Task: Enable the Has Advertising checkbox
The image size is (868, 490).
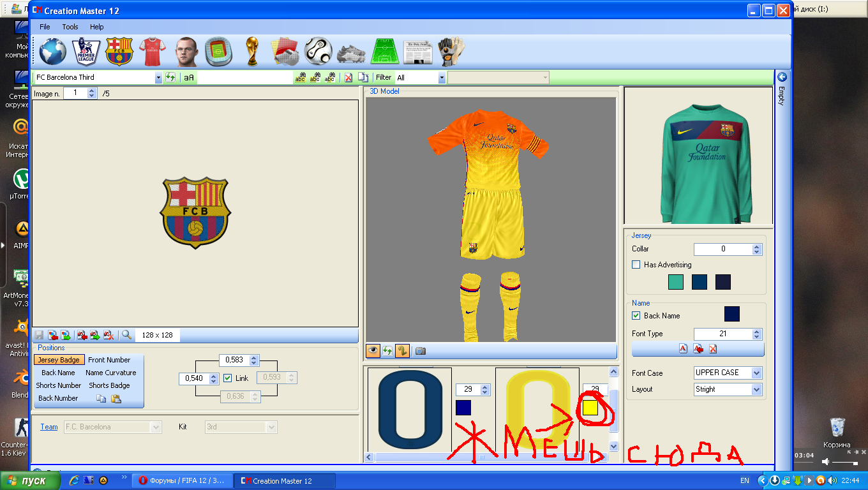Action: tap(636, 264)
